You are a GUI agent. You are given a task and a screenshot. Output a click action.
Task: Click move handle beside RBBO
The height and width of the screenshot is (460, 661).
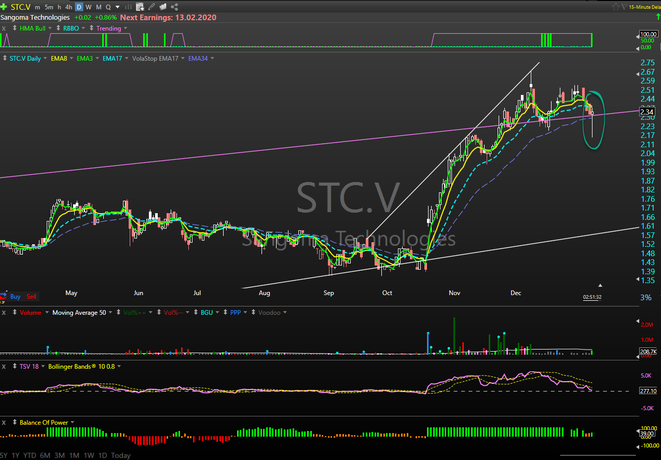coord(58,28)
